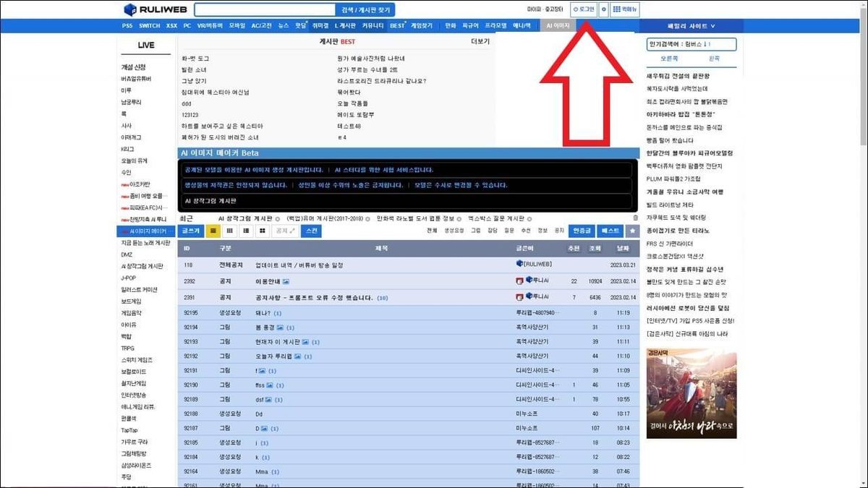Remove 엑스박스 질문 게시판 from recent boards
Screen dimensions: 868x488
pyautogui.click(x=530, y=218)
